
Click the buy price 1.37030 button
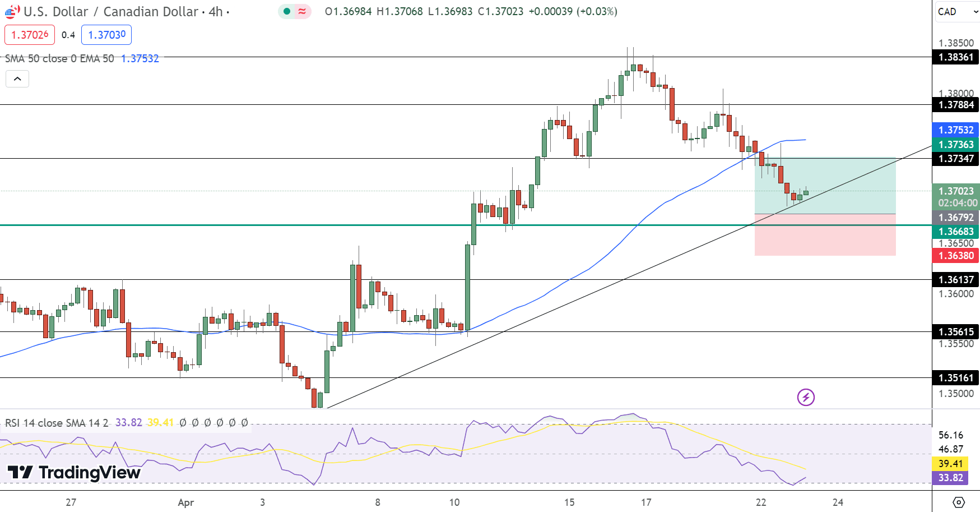(x=106, y=35)
